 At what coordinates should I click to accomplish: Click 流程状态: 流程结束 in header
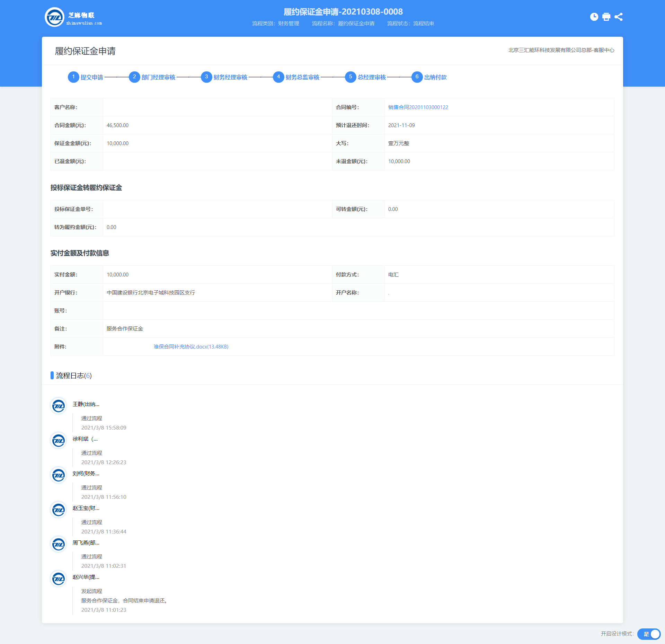tap(411, 24)
